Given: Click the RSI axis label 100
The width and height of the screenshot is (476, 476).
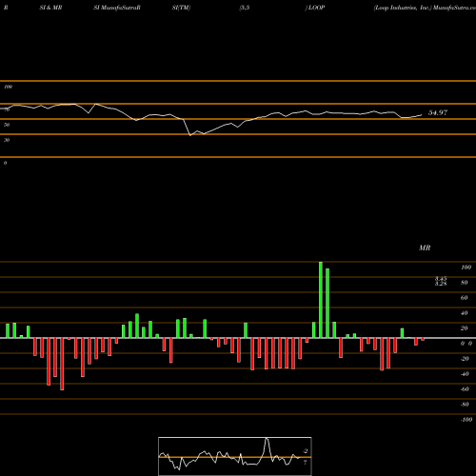Looking at the screenshot, I should (9, 87).
